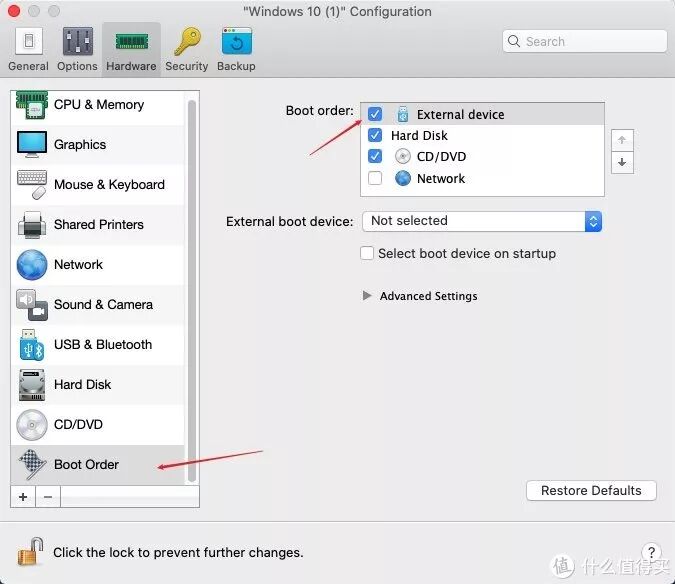Select Hard Disk label in boot list
This screenshot has height=584, width=675.
[x=419, y=136]
